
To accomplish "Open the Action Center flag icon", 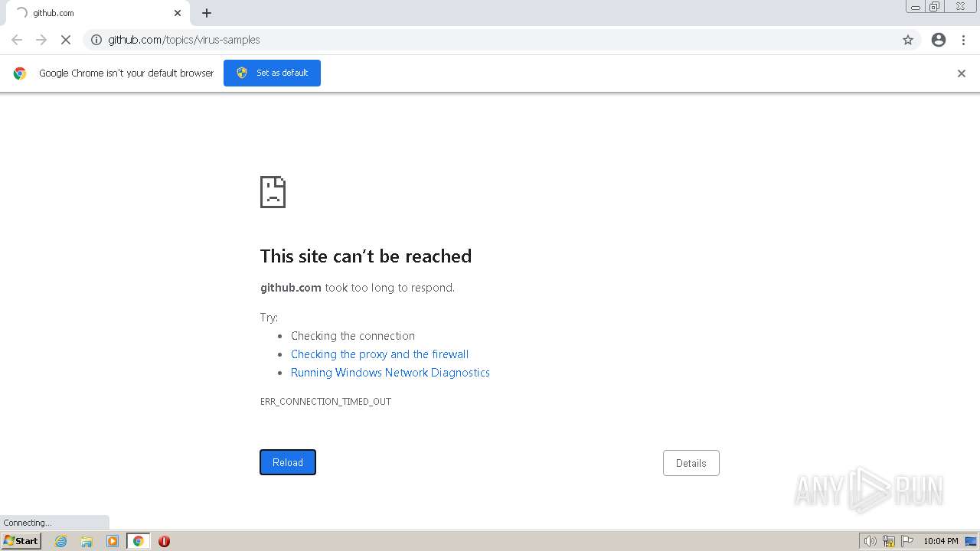I will tap(907, 541).
